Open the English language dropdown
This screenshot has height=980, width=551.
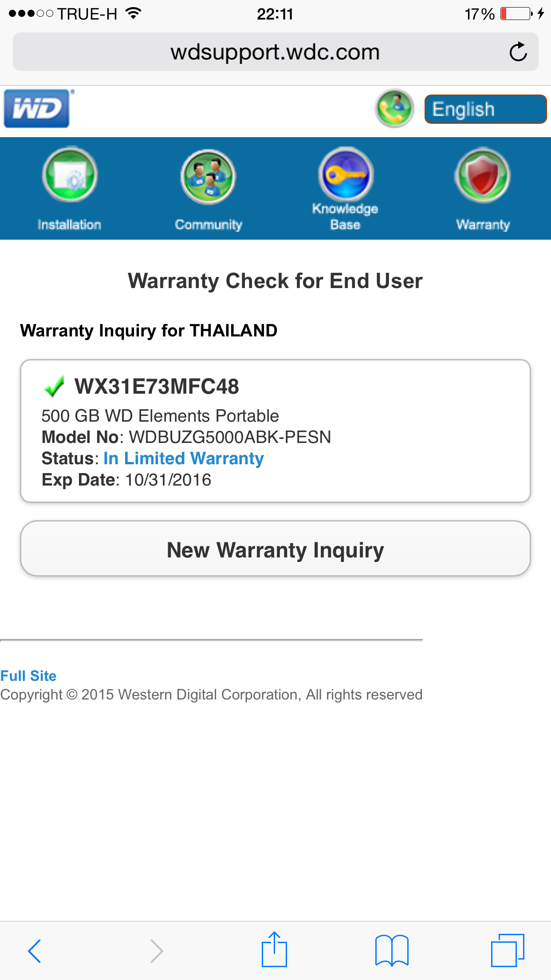coord(485,109)
